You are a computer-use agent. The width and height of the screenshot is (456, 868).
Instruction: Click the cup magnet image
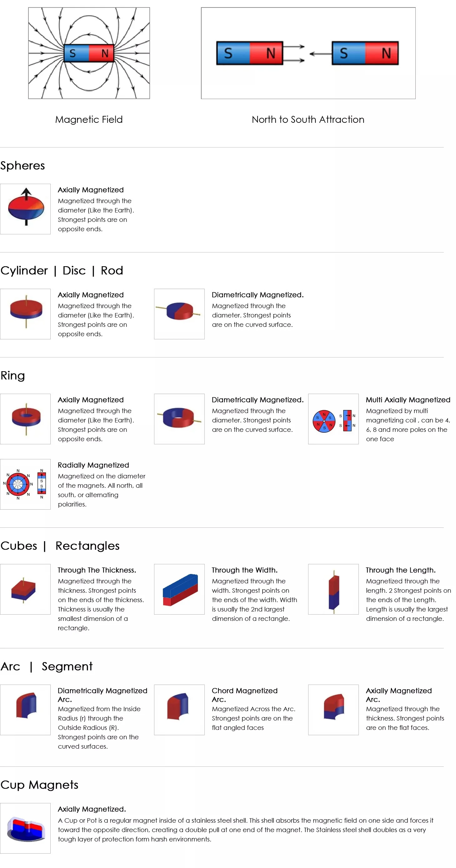(x=25, y=828)
